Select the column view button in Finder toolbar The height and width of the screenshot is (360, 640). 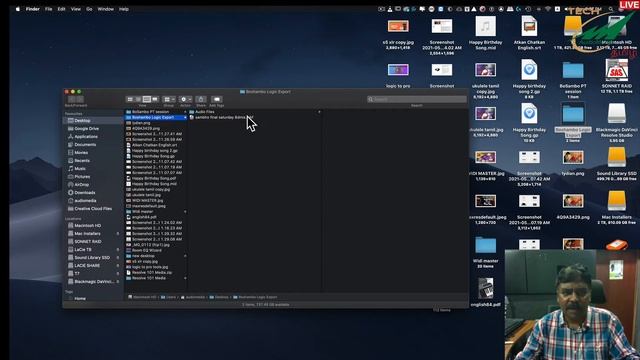click(147, 99)
